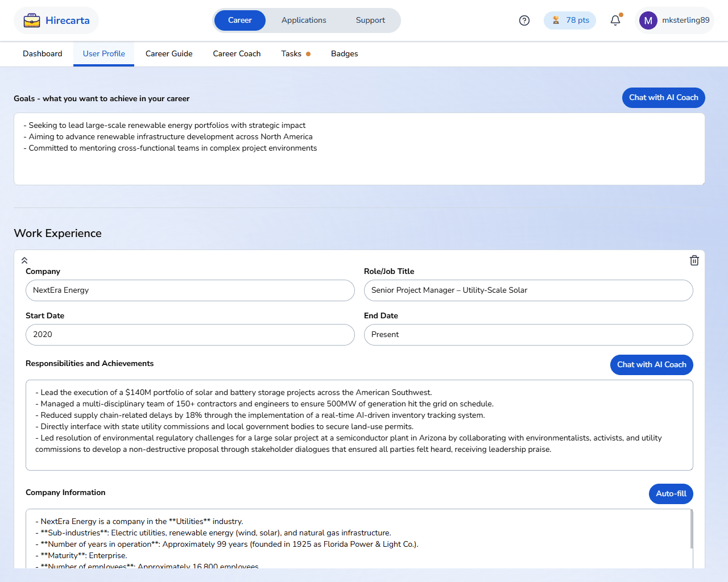Open the Dashboard tab

click(43, 54)
